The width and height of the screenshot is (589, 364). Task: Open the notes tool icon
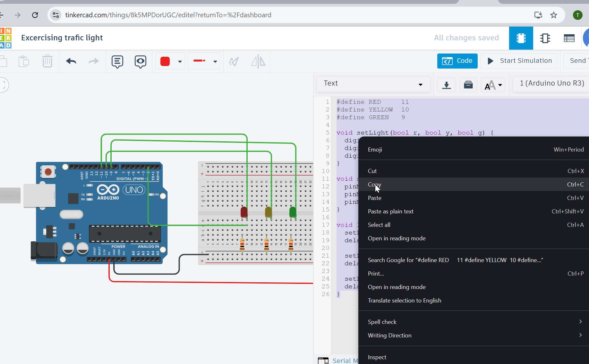pyautogui.click(x=117, y=61)
